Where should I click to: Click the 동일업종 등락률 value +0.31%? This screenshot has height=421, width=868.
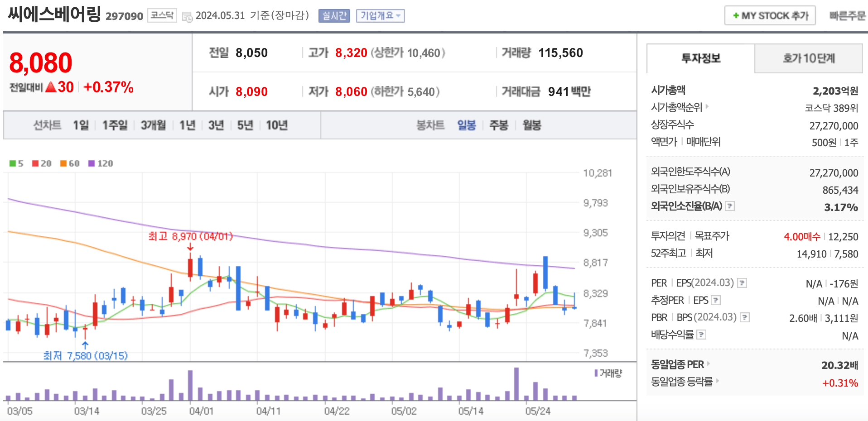tap(840, 383)
